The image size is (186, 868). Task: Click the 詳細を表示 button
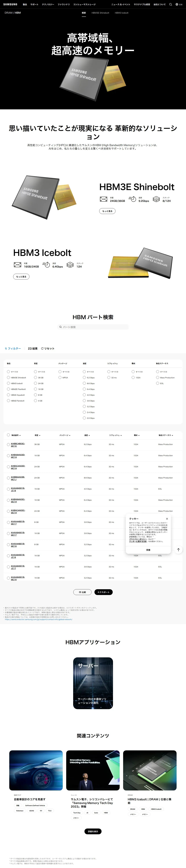click(93, 831)
